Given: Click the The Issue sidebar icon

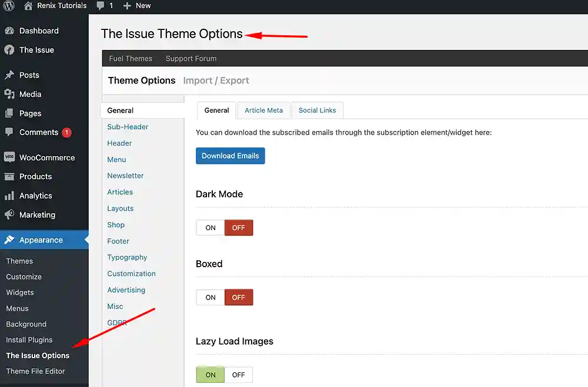Looking at the screenshot, I should 9,50.
